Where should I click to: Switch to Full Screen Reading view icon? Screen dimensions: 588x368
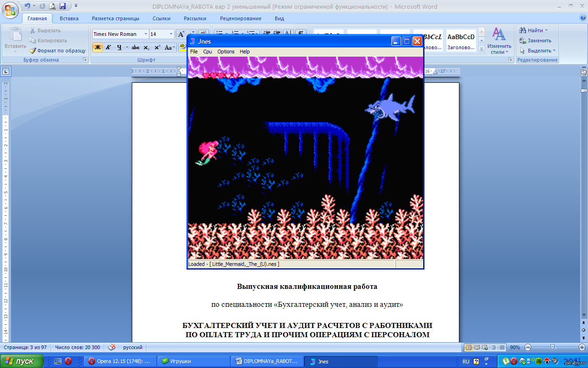[477, 347]
